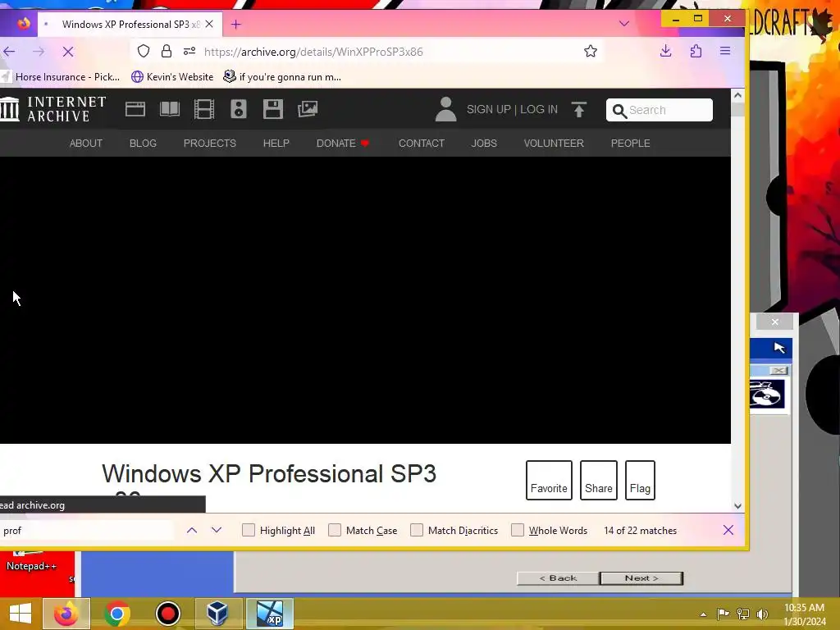Open the Software floppy disk icon

[273, 109]
